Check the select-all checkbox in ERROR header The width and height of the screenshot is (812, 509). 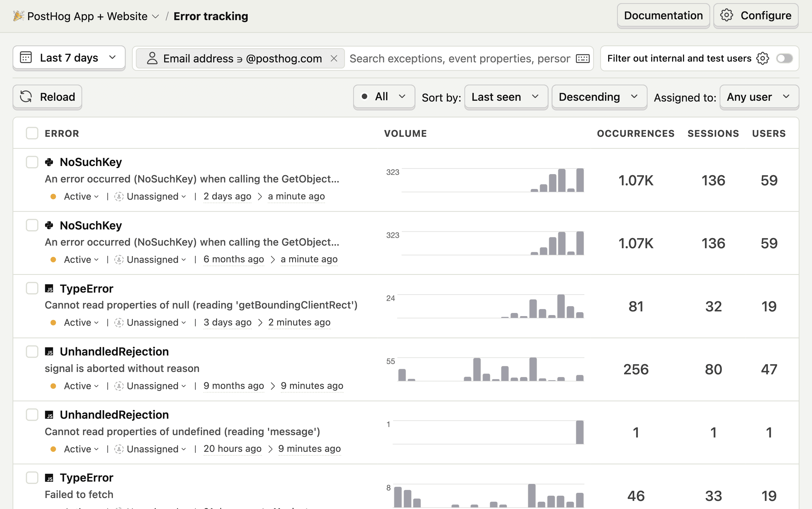click(32, 133)
